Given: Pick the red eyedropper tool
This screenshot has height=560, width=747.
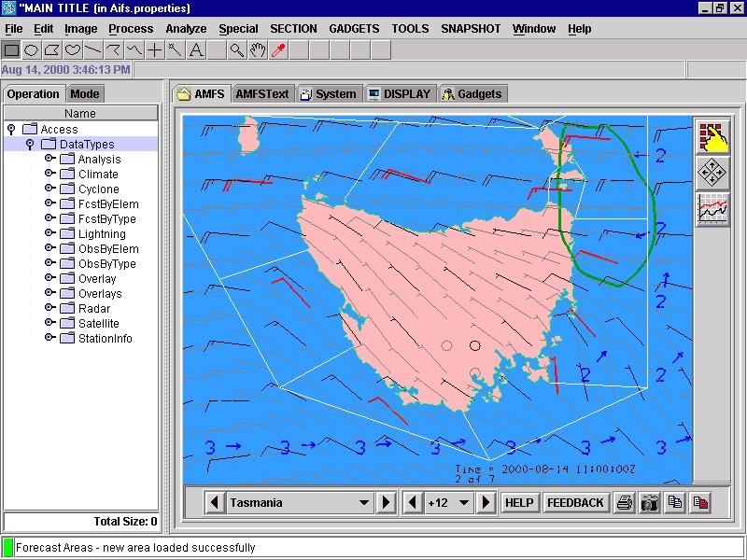Looking at the screenshot, I should [278, 50].
